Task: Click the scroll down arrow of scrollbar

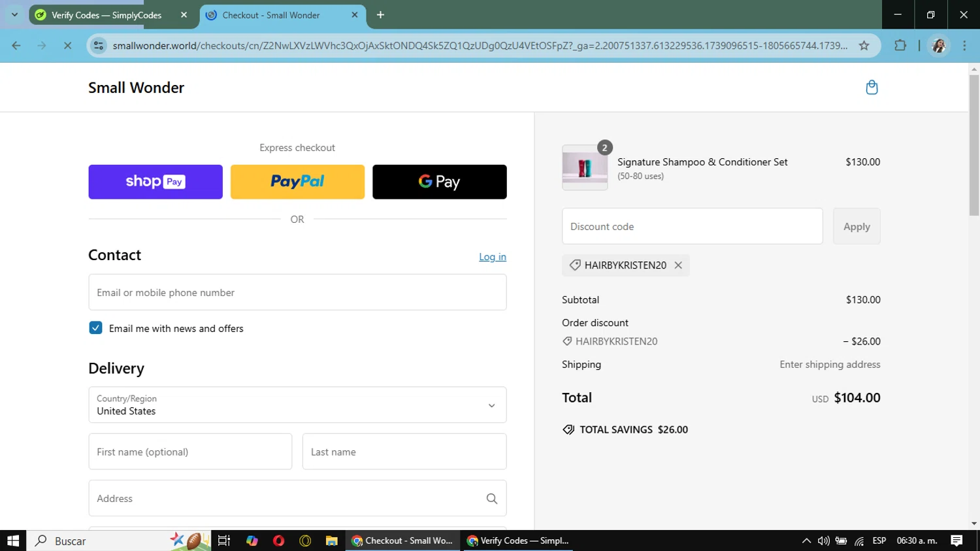Action: pyautogui.click(x=974, y=524)
